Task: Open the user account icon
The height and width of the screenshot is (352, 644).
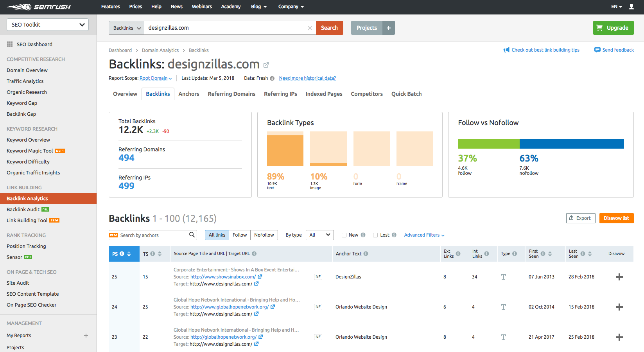Action: (631, 7)
